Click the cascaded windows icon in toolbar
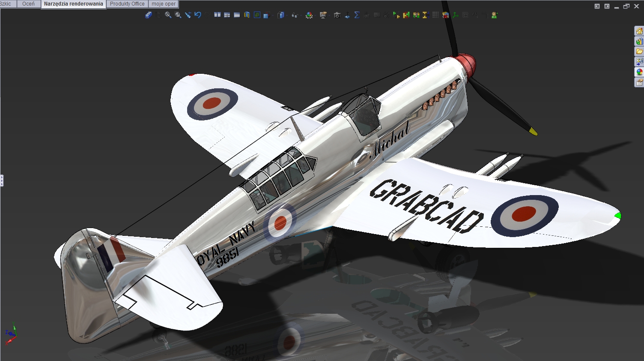Image resolution: width=644 pixels, height=361 pixels. coord(149,15)
